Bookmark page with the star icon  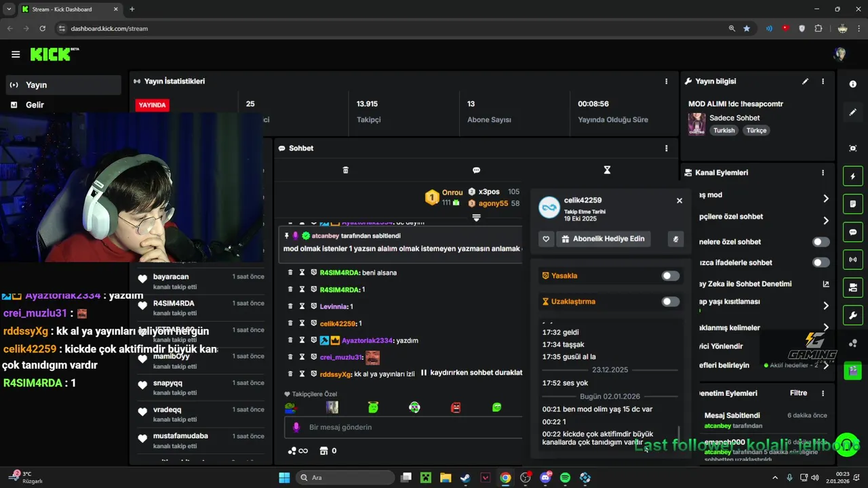point(747,28)
